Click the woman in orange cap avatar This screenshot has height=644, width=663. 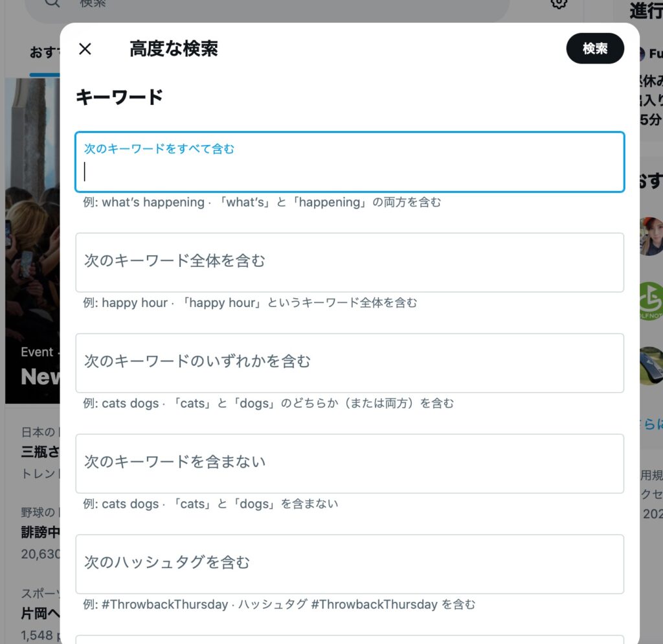pyautogui.click(x=651, y=236)
